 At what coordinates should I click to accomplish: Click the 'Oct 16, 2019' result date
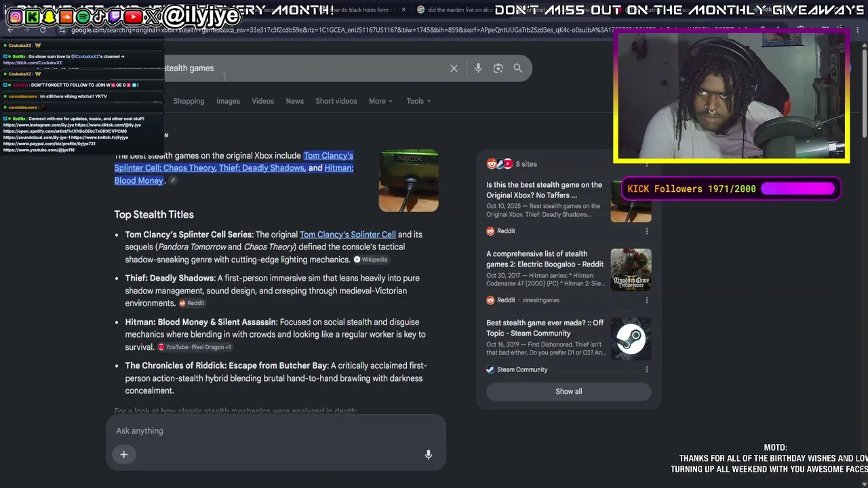click(505, 344)
